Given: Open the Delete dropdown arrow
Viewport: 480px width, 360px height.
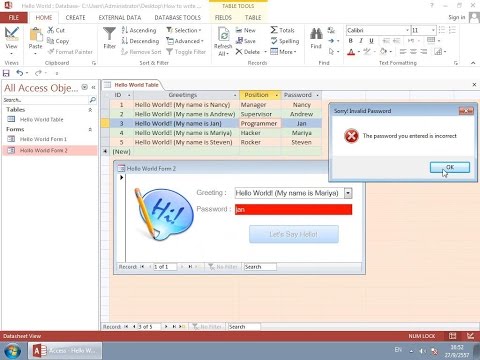Looking at the screenshot, I should [x=265, y=52].
